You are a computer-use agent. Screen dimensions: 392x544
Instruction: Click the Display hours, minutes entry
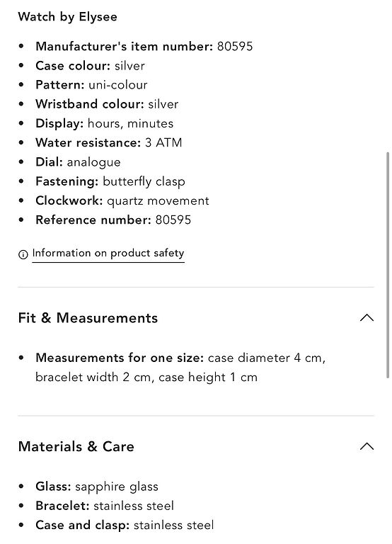[104, 123]
